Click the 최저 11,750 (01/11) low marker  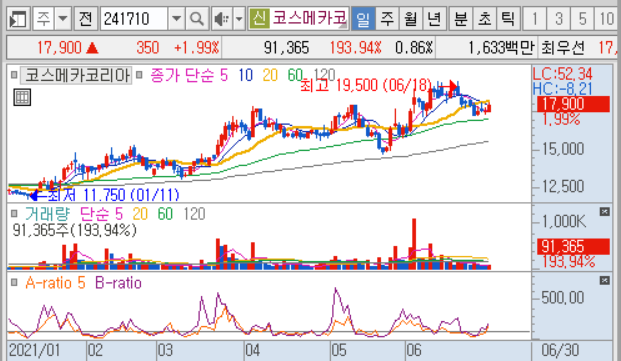(113, 195)
